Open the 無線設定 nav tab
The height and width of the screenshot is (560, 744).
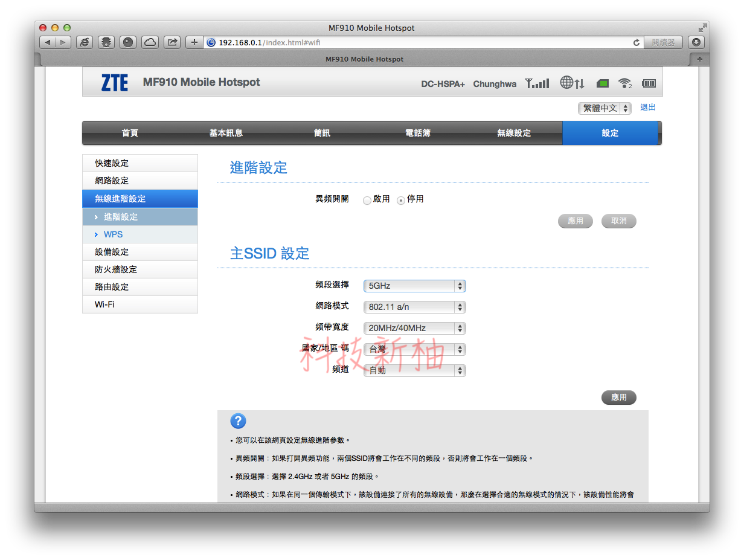pos(514,133)
